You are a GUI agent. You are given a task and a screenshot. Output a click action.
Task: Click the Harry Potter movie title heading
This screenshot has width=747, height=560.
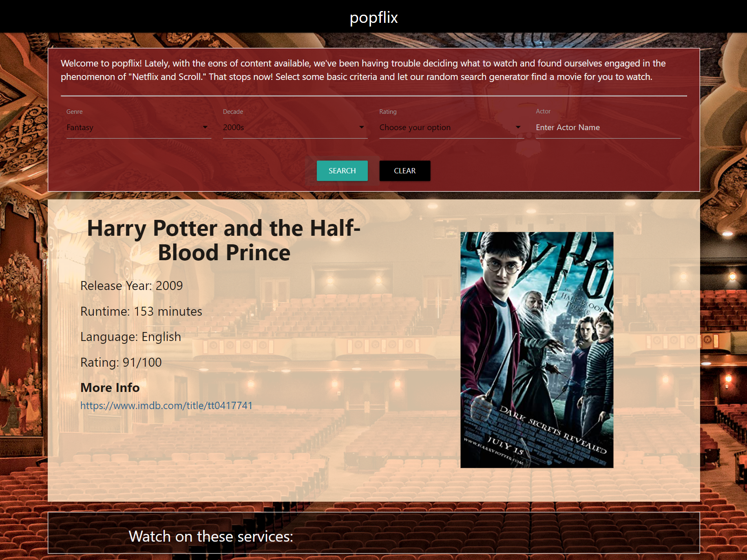224,240
